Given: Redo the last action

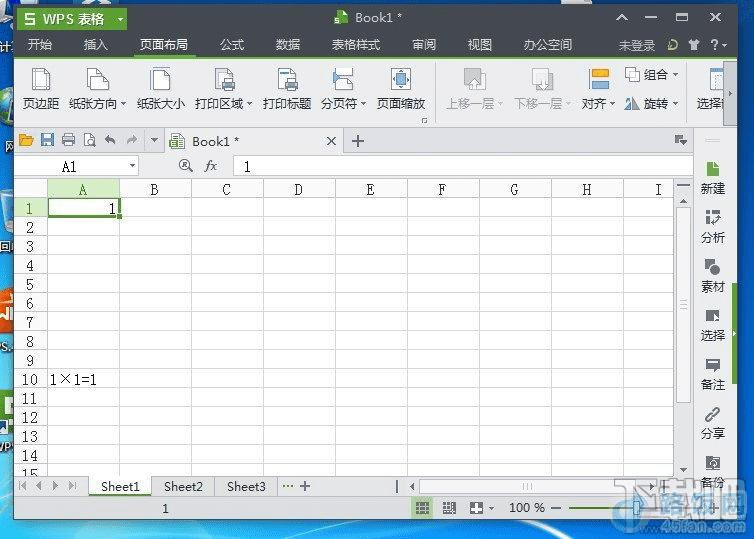Looking at the screenshot, I should point(131,140).
